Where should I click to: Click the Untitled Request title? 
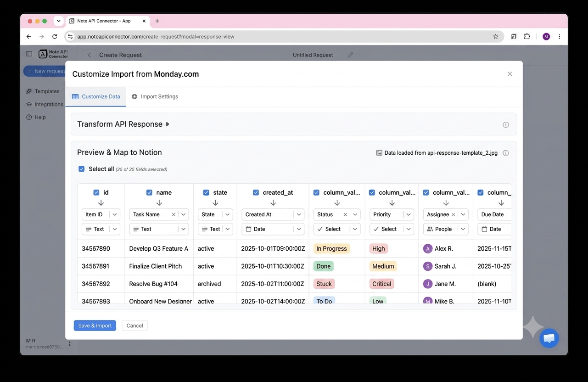313,55
